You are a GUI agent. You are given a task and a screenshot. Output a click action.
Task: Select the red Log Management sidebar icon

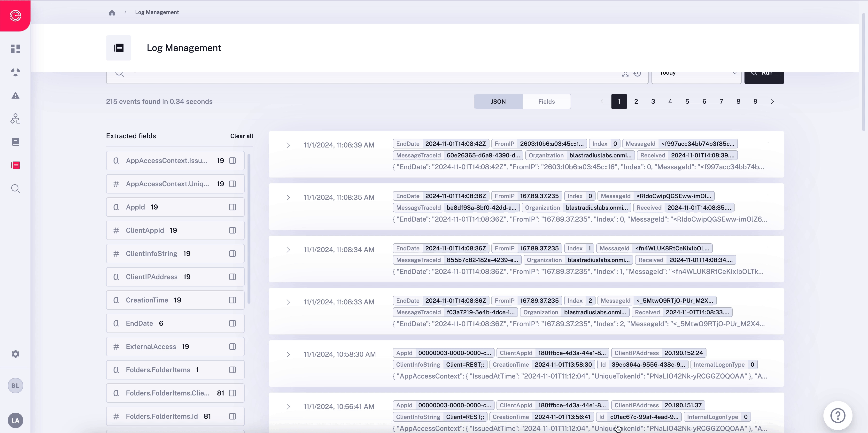15,165
